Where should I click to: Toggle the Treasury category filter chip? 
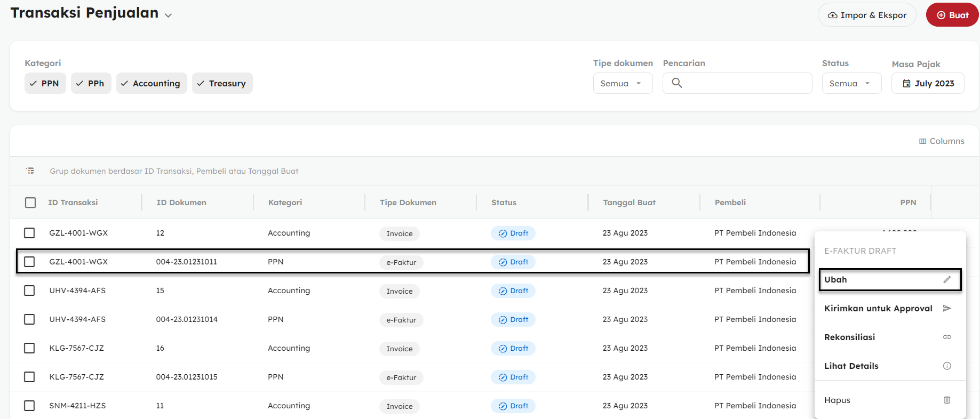point(222,84)
